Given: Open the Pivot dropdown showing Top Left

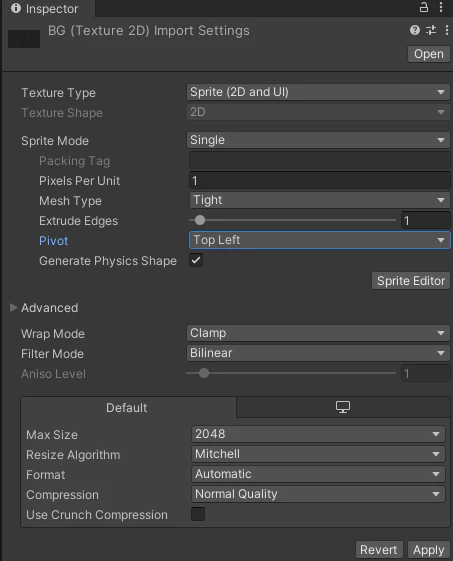Looking at the screenshot, I should pos(320,240).
